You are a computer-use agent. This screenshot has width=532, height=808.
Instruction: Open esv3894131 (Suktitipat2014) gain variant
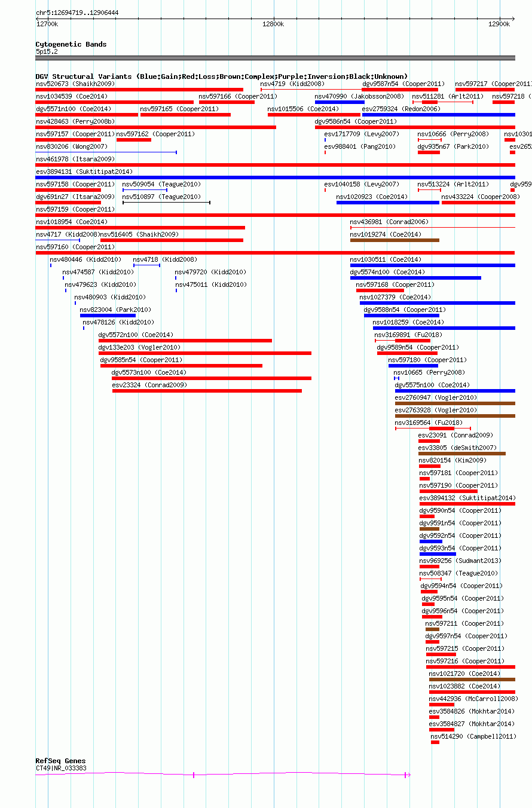pyautogui.click(x=276, y=177)
